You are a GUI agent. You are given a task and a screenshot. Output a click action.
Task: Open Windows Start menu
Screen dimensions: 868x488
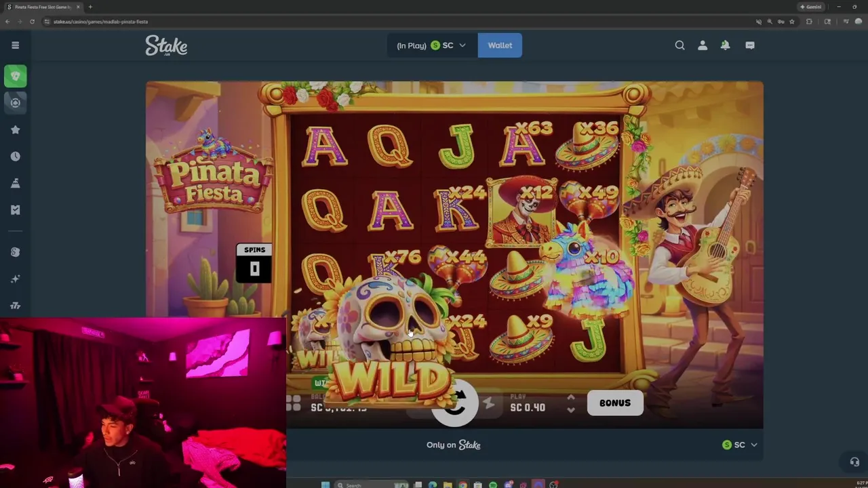[x=325, y=485]
